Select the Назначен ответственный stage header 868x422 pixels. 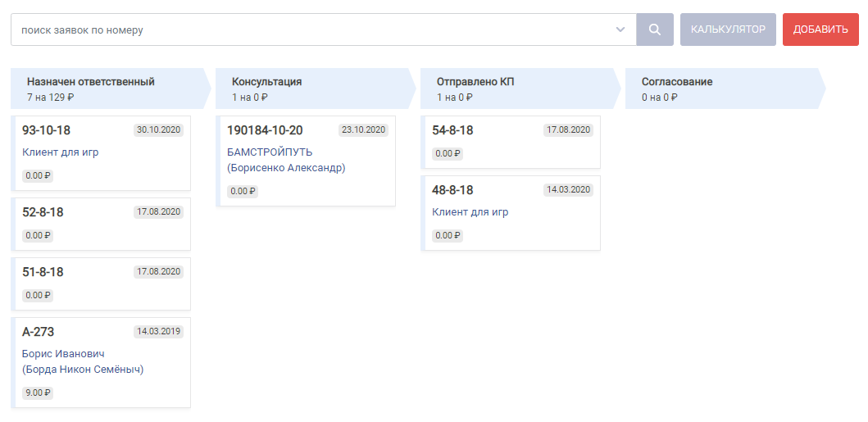111,88
